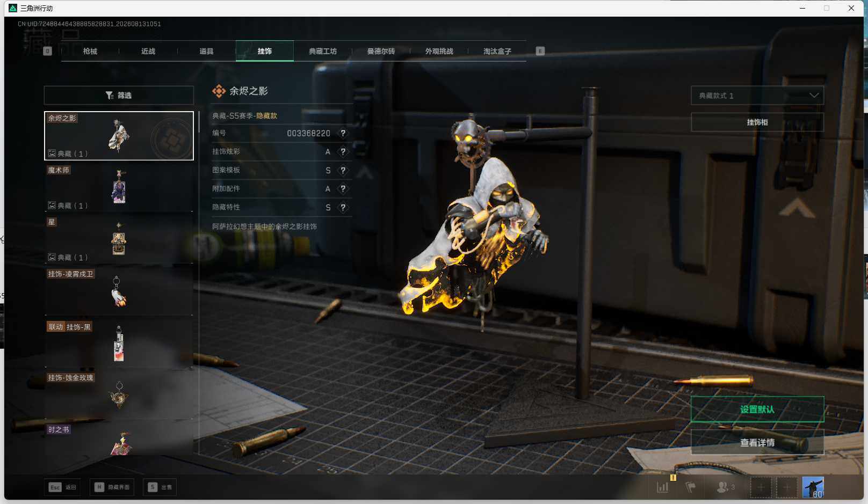This screenshot has height=504, width=868.
Task: Click the E next-tab key icon
Action: point(540,51)
